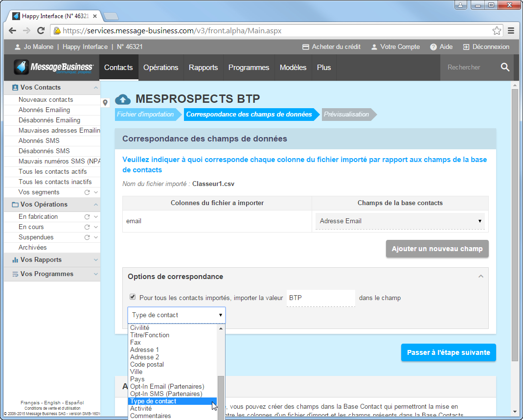
Task: Collapse the Options de correspondance panel
Action: point(480,277)
